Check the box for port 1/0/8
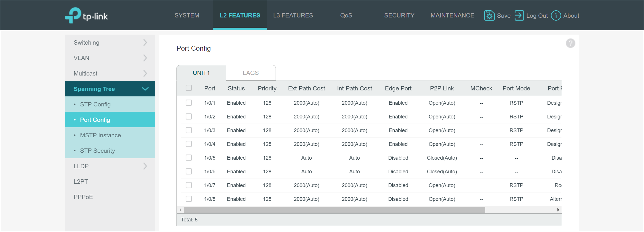Screen dimensions: 644x232 pyautogui.click(x=189, y=199)
